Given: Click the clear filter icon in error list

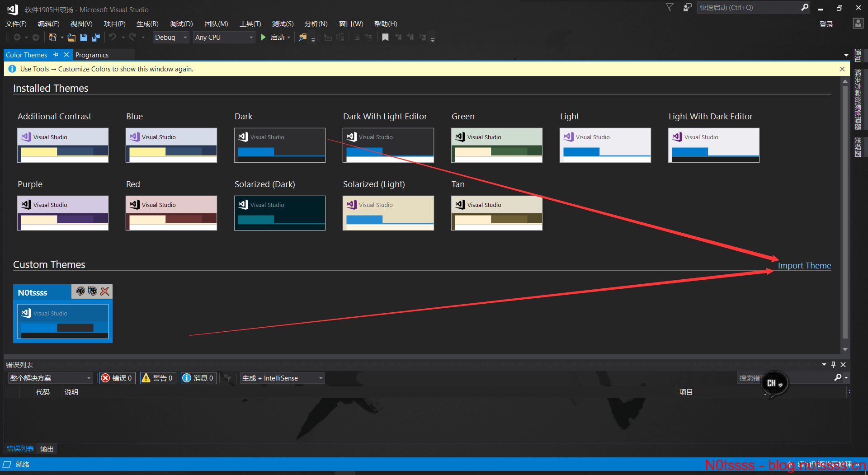Looking at the screenshot, I should pos(227,378).
